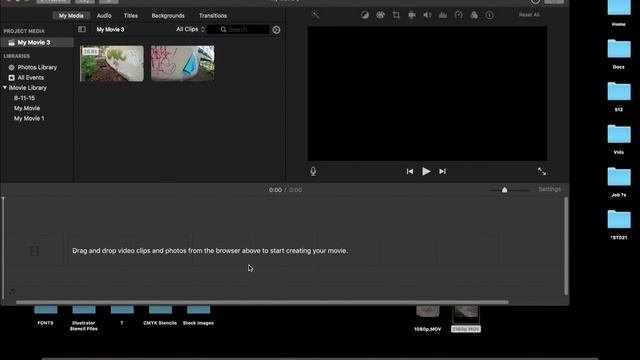Open the Job 7s desktop folder
This screenshot has width=640, height=360.
click(x=619, y=177)
